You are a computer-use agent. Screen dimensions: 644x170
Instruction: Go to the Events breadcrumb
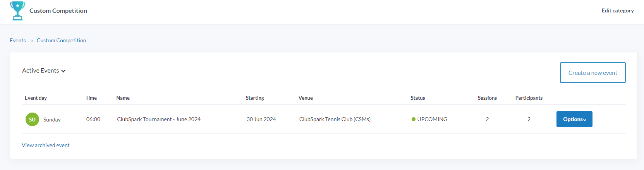coord(18,40)
